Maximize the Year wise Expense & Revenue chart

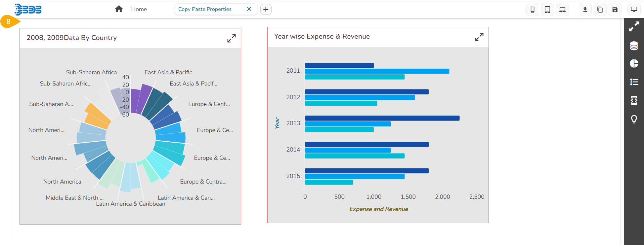point(479,37)
